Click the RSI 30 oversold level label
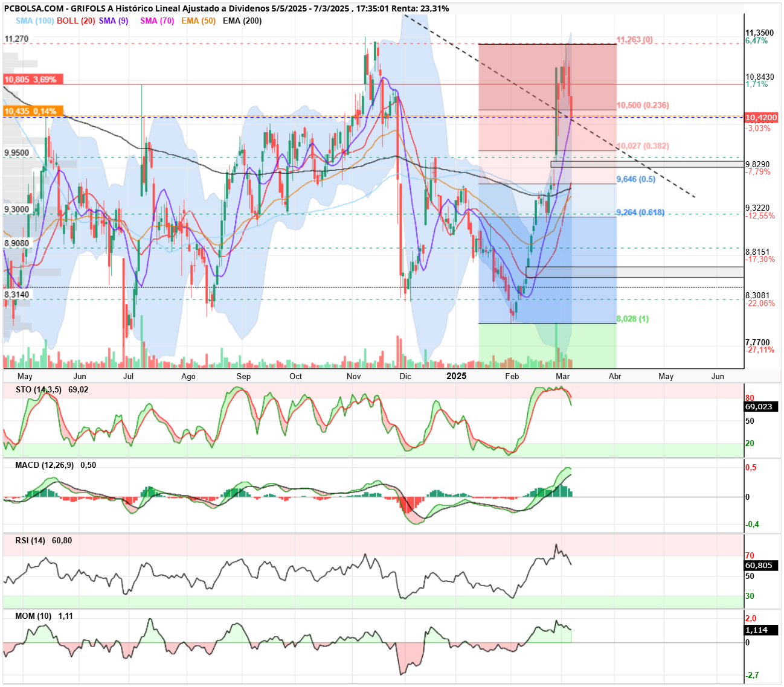Screen dimensions: 784x687 click(750, 596)
